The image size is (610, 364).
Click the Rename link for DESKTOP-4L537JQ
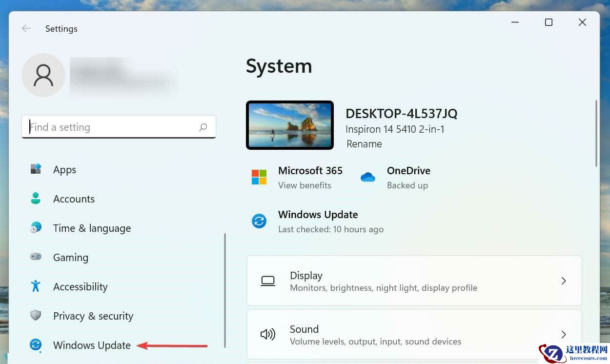click(x=364, y=144)
